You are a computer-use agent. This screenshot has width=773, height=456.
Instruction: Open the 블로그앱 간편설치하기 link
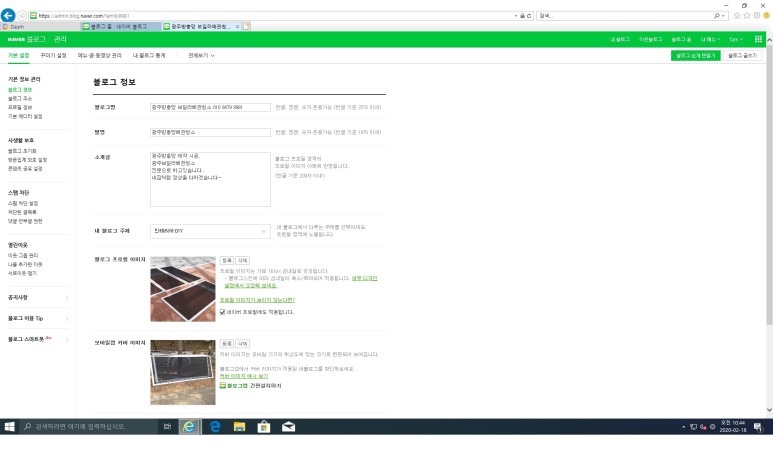click(x=250, y=386)
